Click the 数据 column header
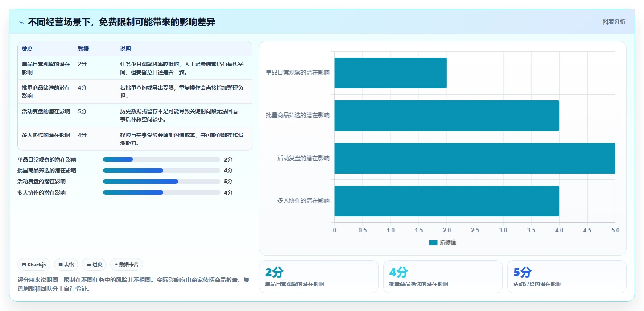 (x=83, y=49)
